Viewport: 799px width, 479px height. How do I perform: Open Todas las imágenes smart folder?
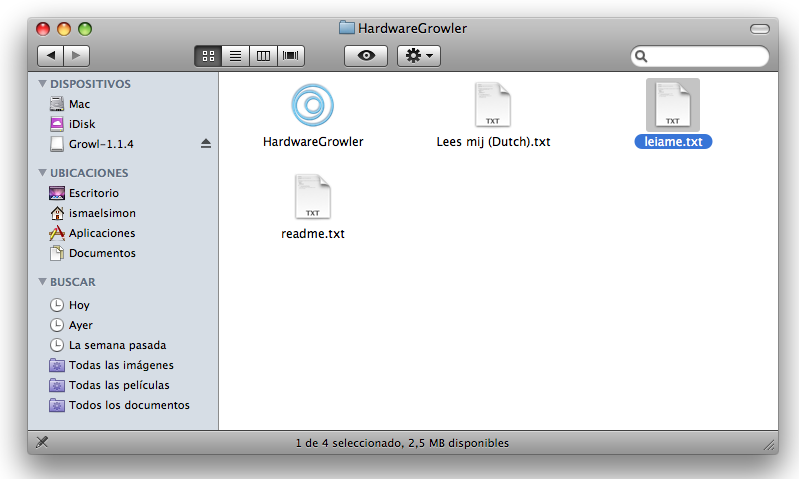(121, 365)
